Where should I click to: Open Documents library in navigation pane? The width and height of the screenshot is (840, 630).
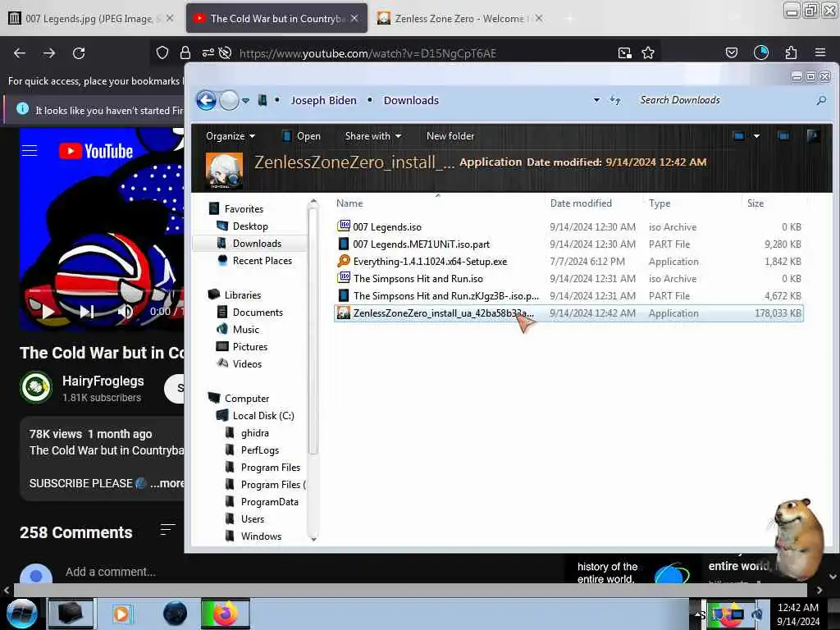258,312
